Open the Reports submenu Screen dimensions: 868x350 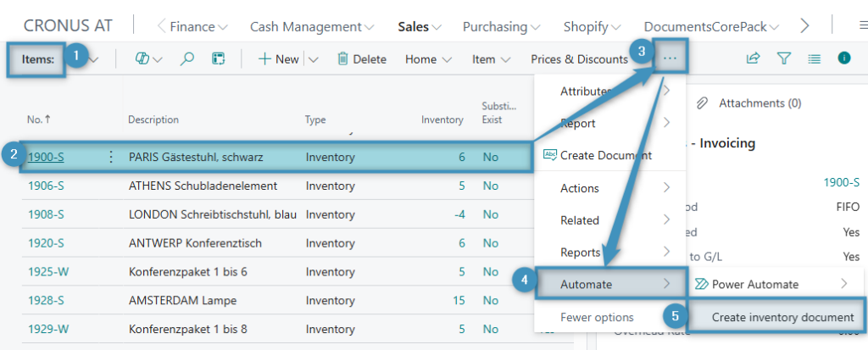pyautogui.click(x=610, y=253)
